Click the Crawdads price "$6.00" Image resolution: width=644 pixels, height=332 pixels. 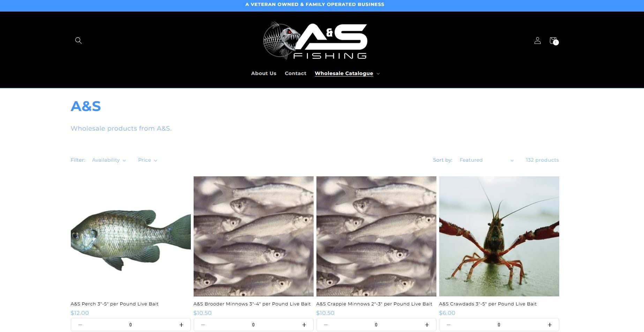click(x=447, y=313)
